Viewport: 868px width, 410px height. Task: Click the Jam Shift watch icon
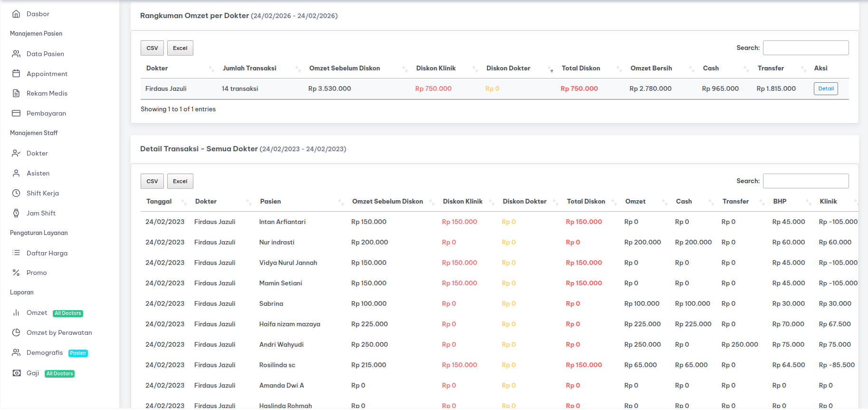[16, 213]
